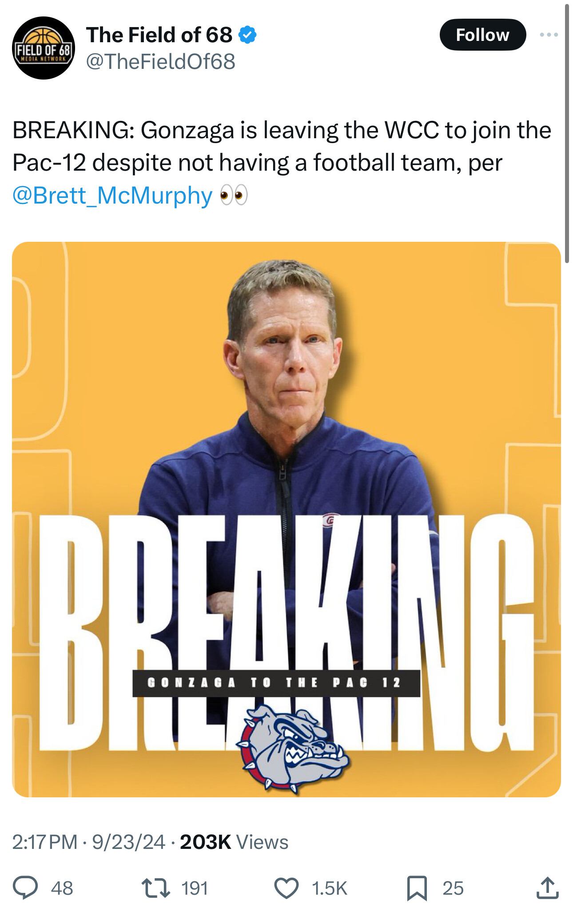Click The Field of 68 display name
573x924 pixels.
coord(159,35)
